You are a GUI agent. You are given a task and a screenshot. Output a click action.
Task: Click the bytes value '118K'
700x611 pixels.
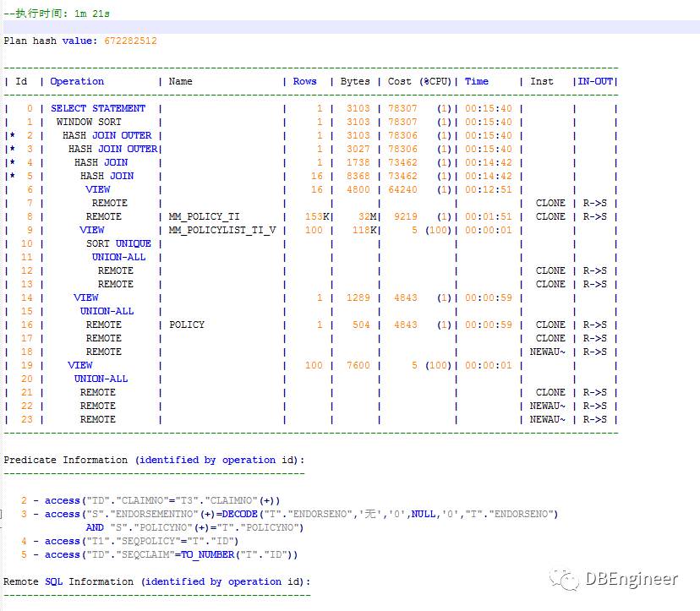click(364, 230)
